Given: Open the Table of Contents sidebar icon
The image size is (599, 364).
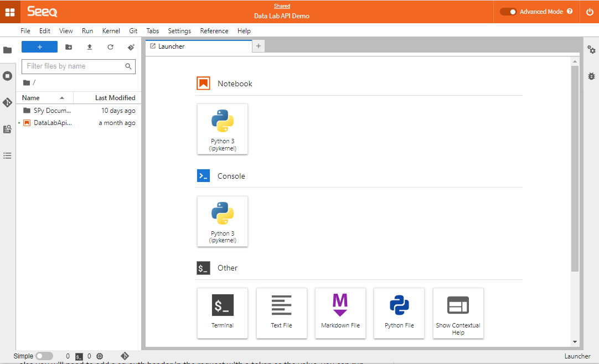Looking at the screenshot, I should (8, 155).
